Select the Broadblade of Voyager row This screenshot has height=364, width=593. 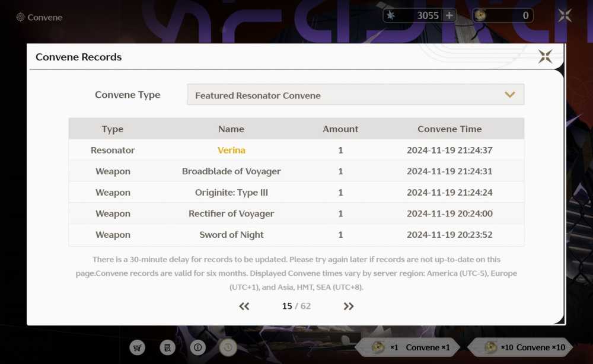(x=296, y=171)
